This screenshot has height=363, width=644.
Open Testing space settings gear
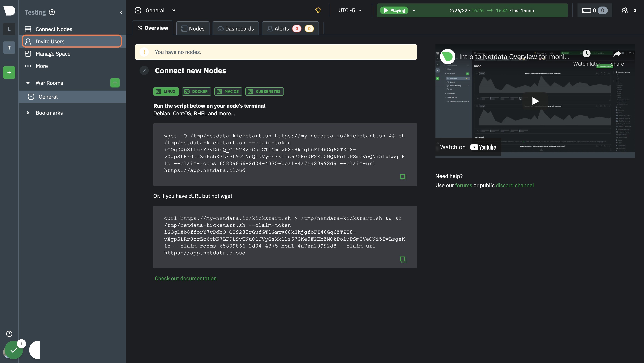tap(52, 12)
